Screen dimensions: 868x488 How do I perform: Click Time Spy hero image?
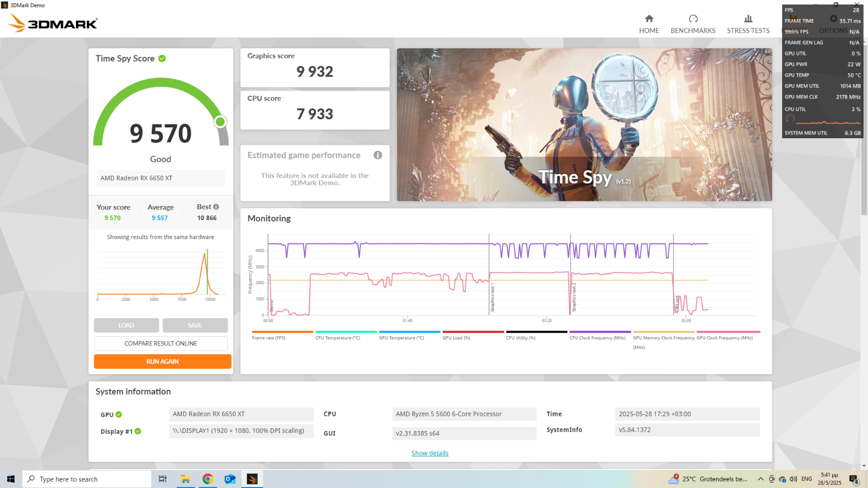584,125
